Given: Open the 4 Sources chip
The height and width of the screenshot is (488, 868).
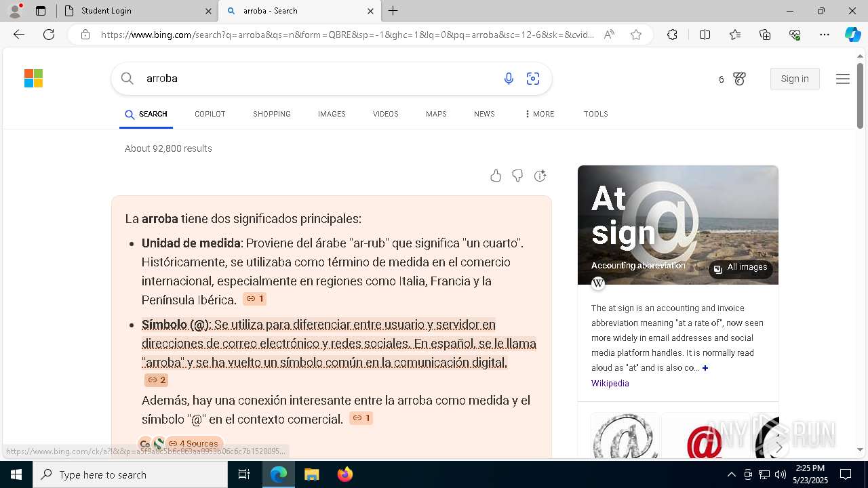Looking at the screenshot, I should tap(193, 443).
